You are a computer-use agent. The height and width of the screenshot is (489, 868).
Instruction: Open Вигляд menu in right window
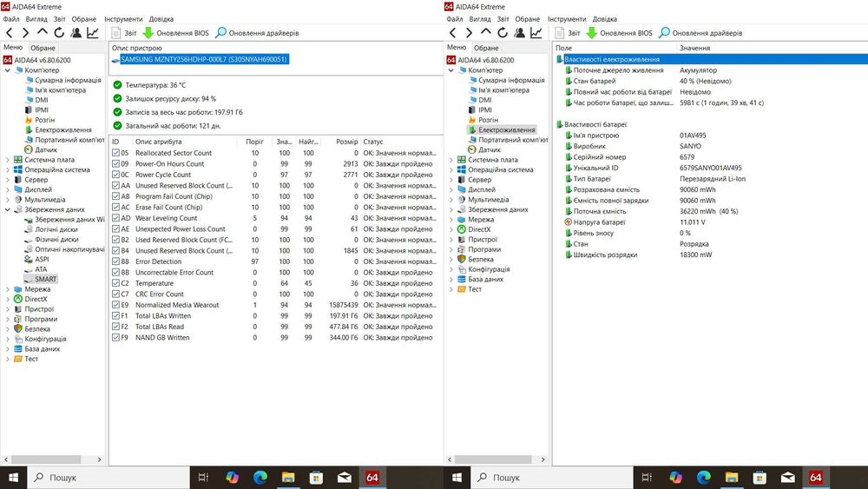(480, 19)
